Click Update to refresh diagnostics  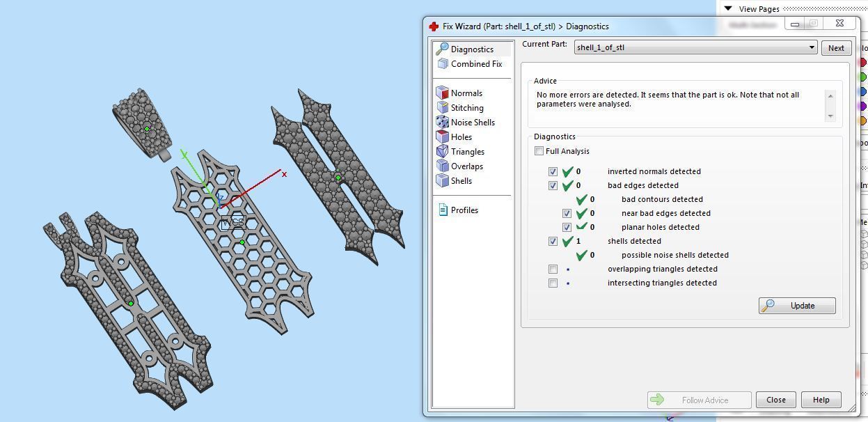[797, 306]
